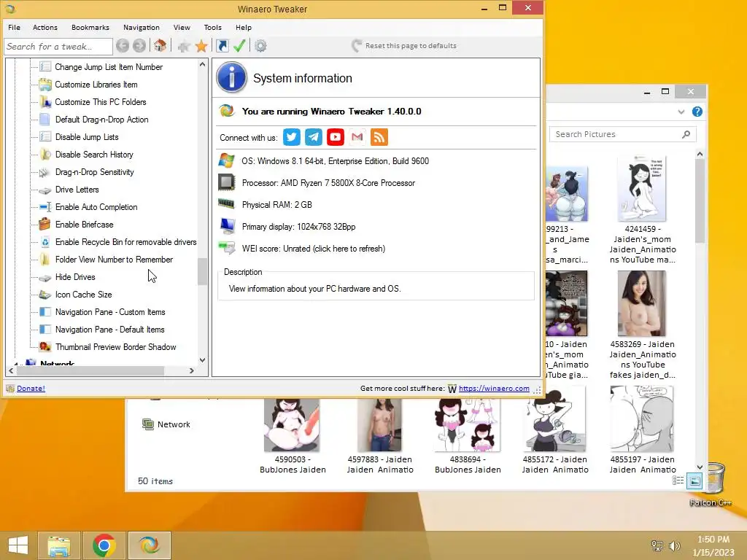Open the https://winaero.com link

point(494,388)
